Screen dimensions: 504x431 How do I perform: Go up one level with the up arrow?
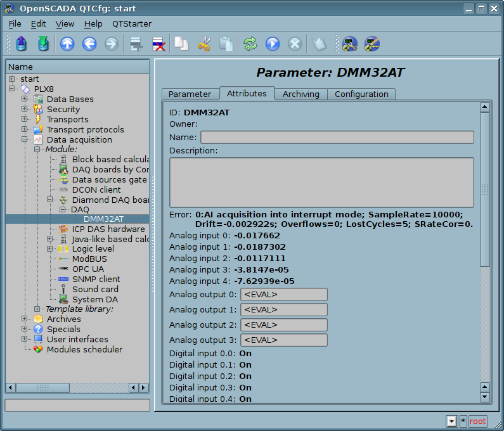(67, 44)
